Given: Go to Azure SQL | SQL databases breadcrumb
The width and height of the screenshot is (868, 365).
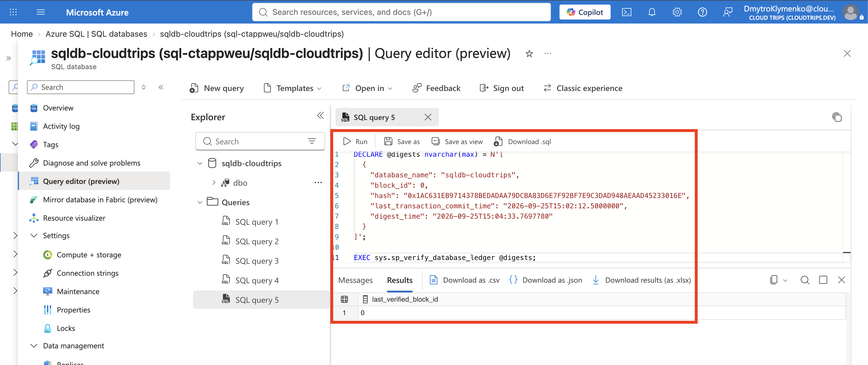Looking at the screenshot, I should [x=97, y=34].
